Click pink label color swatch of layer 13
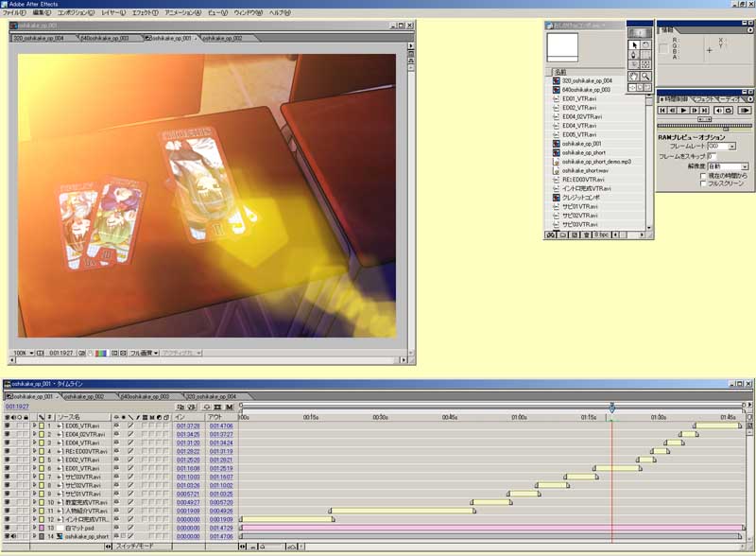 pos(42,528)
